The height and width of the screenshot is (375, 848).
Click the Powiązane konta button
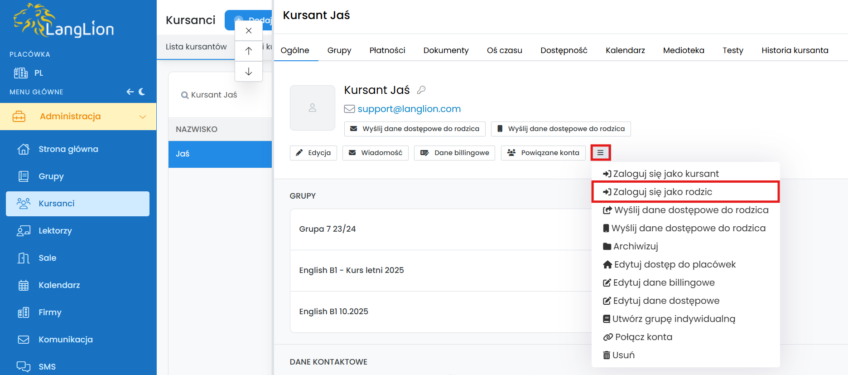point(544,153)
